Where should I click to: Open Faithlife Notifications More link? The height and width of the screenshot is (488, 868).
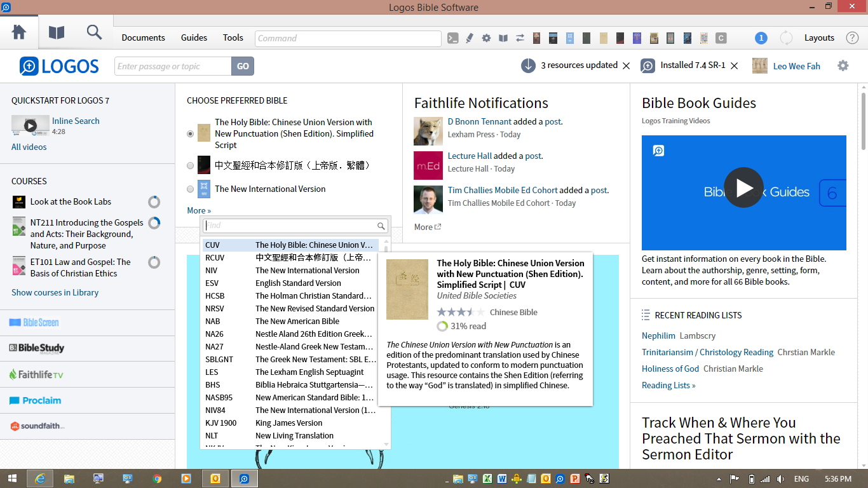(427, 227)
